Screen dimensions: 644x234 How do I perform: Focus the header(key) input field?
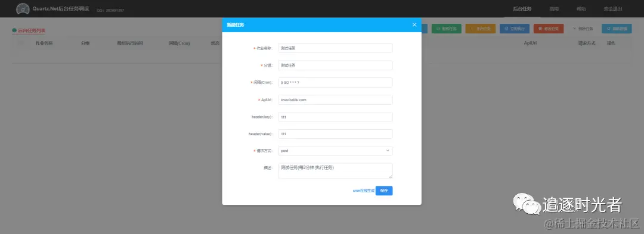[x=335, y=117]
